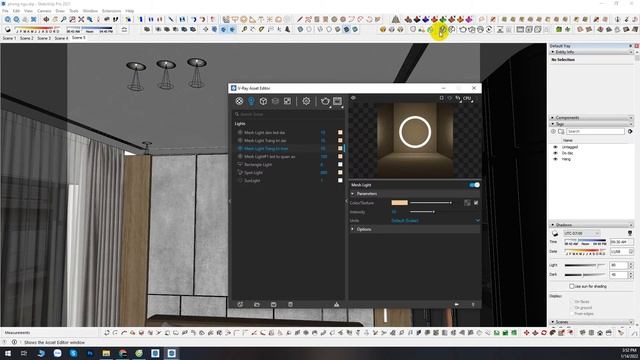Open the Camera menu

[44, 11]
